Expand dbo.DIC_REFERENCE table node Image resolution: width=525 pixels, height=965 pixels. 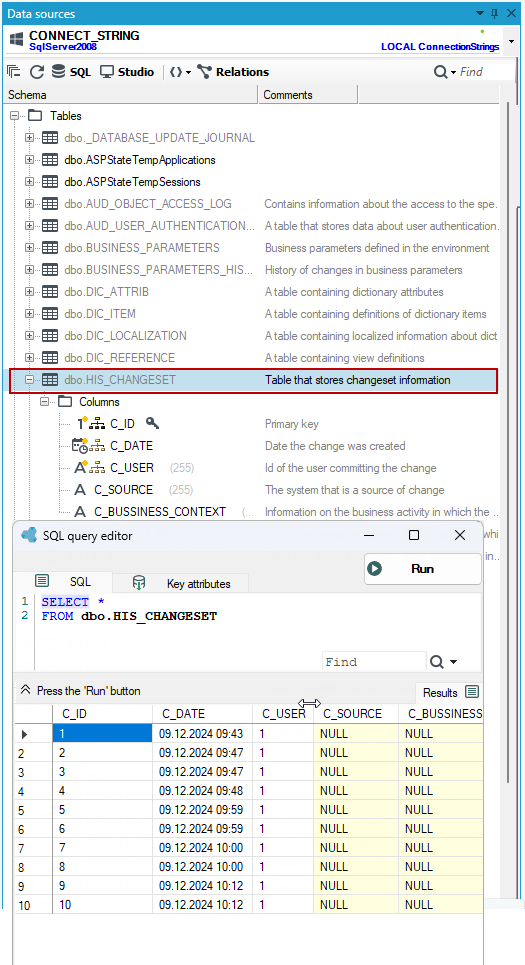29,358
